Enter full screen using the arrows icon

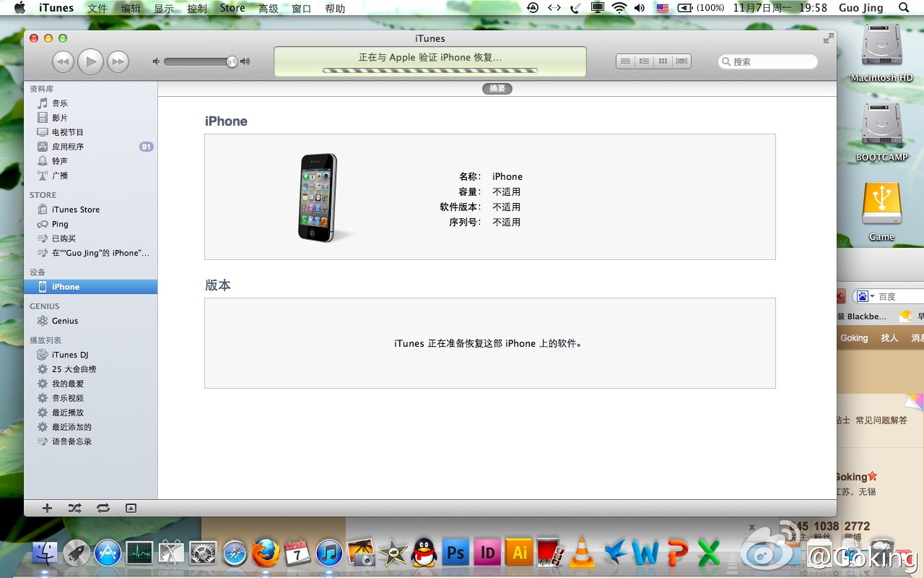click(x=828, y=39)
